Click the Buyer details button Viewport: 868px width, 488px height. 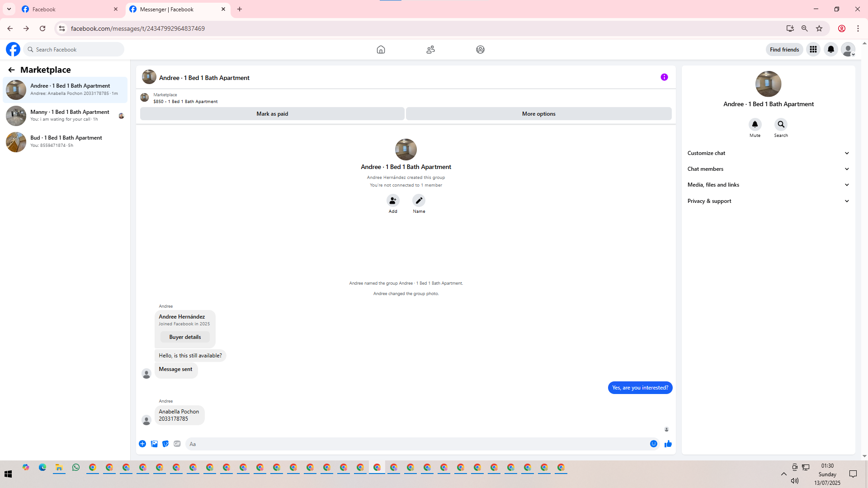185,337
